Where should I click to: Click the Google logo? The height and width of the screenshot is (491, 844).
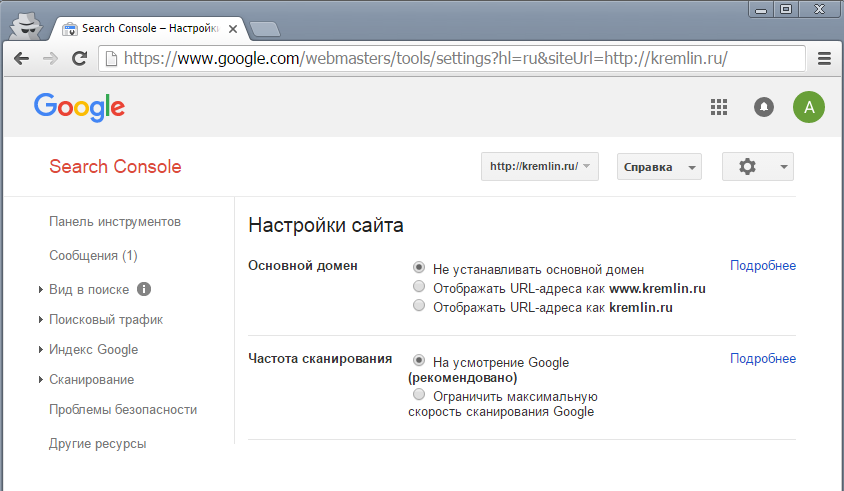coord(79,107)
